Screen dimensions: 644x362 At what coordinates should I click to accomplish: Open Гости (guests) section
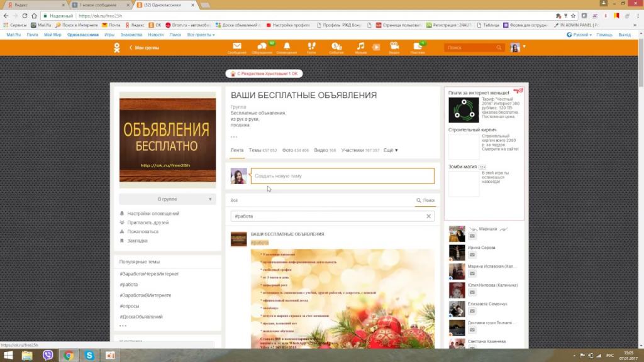pos(311,45)
